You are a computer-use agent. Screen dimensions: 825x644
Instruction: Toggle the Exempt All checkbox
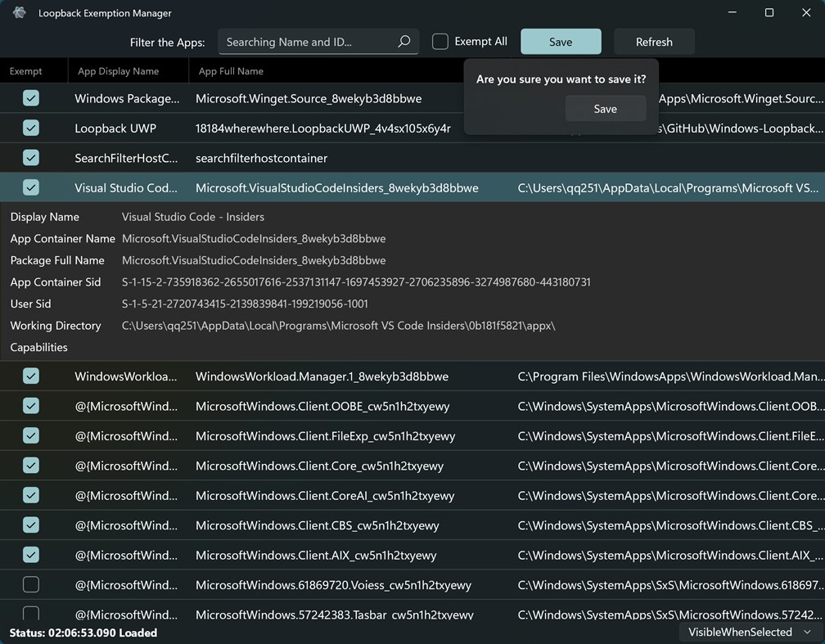(x=440, y=42)
